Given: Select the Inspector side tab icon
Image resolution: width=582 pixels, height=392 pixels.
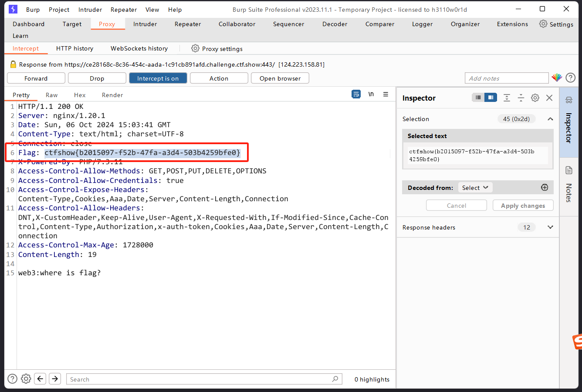Looking at the screenshot, I should (568, 100).
